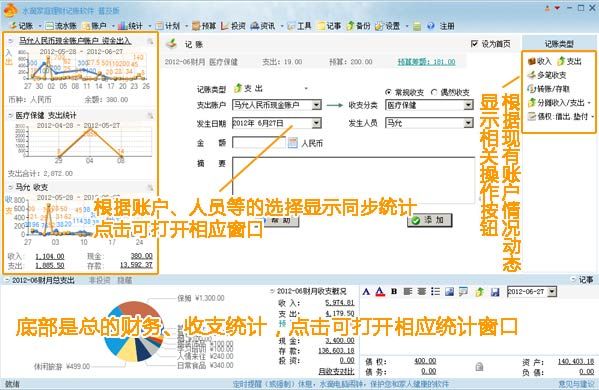
Task: Open the 支出 1,885.50 value link
Action: [50, 265]
